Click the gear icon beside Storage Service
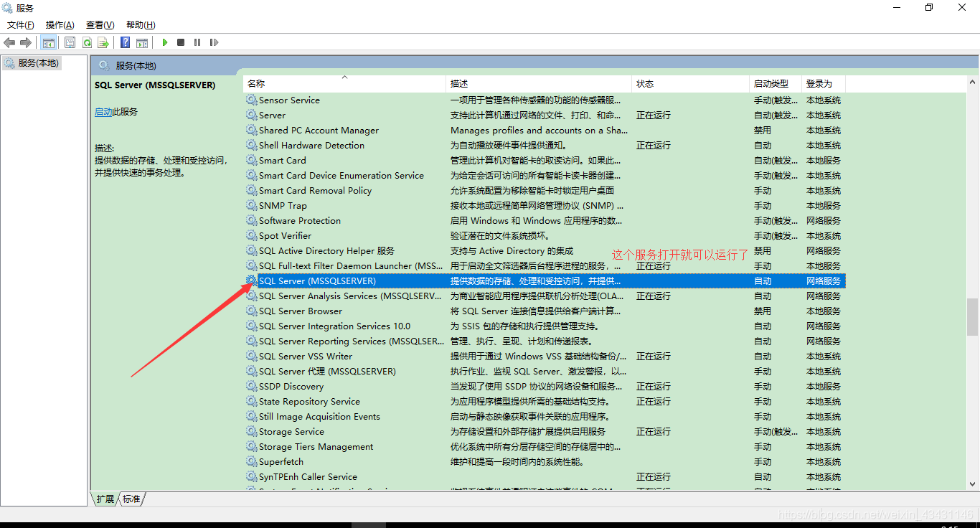 [251, 431]
